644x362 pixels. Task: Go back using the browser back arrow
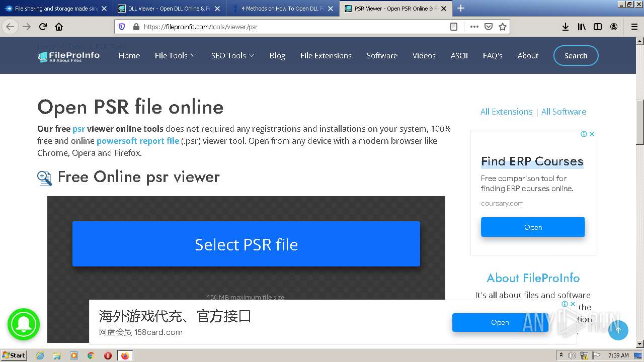(x=10, y=27)
